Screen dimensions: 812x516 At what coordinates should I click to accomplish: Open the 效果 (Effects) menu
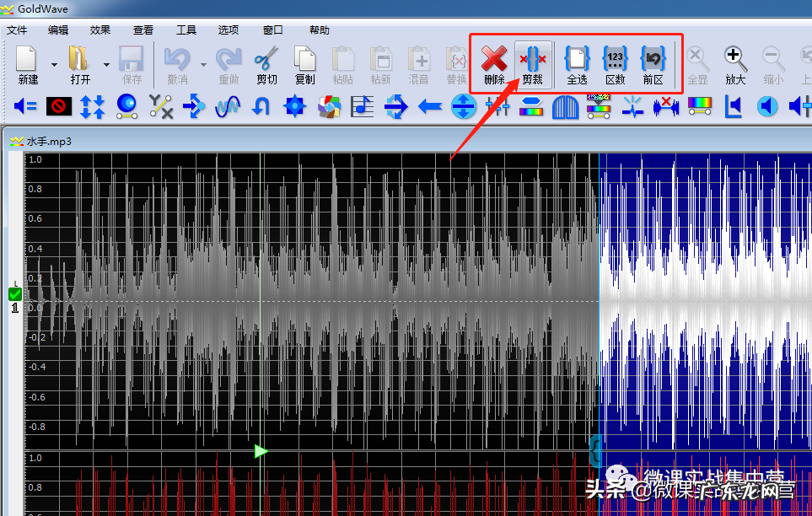(100, 30)
